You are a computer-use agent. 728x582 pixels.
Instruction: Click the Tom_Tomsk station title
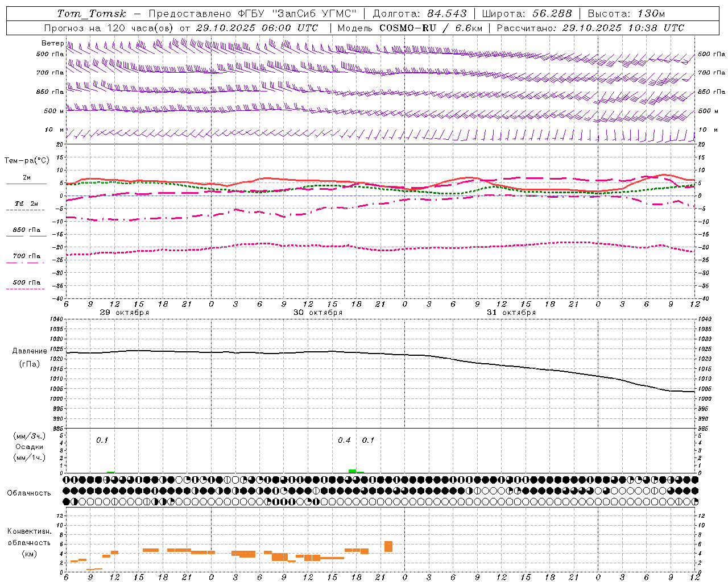point(91,14)
